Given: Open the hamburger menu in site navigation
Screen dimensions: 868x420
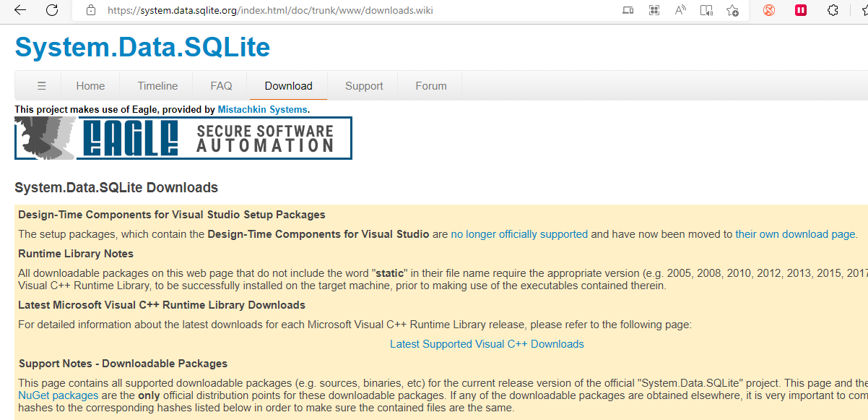Looking at the screenshot, I should click(42, 85).
